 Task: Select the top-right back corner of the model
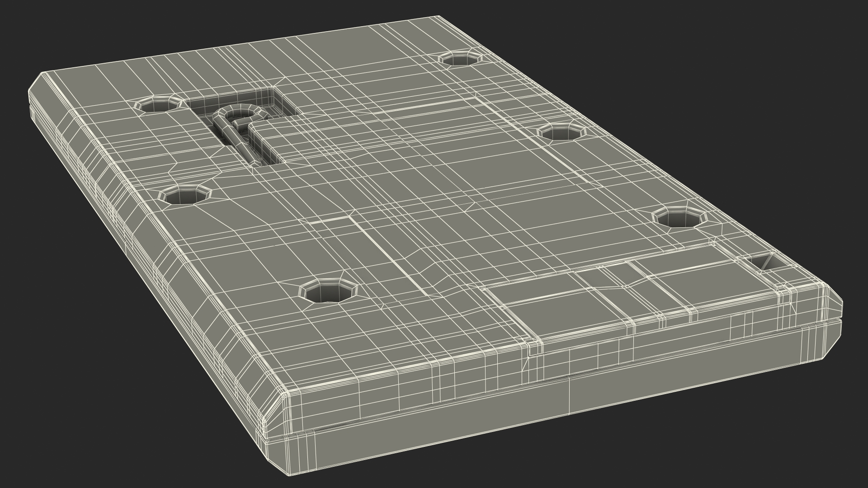[x=438, y=18]
